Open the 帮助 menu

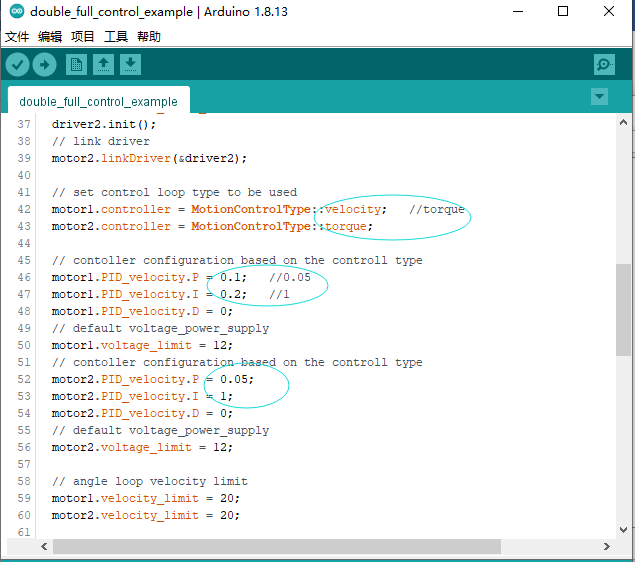click(149, 37)
